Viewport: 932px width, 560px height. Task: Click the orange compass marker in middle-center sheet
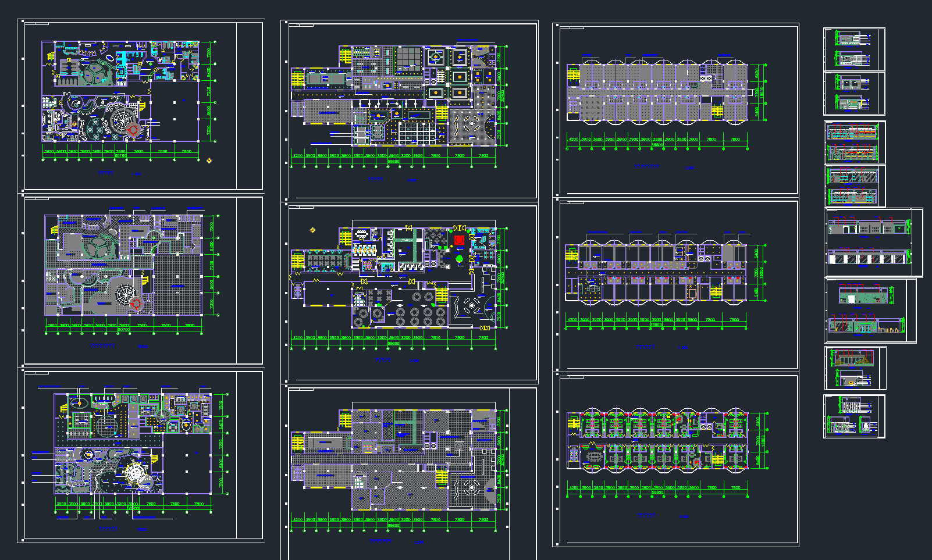312,230
